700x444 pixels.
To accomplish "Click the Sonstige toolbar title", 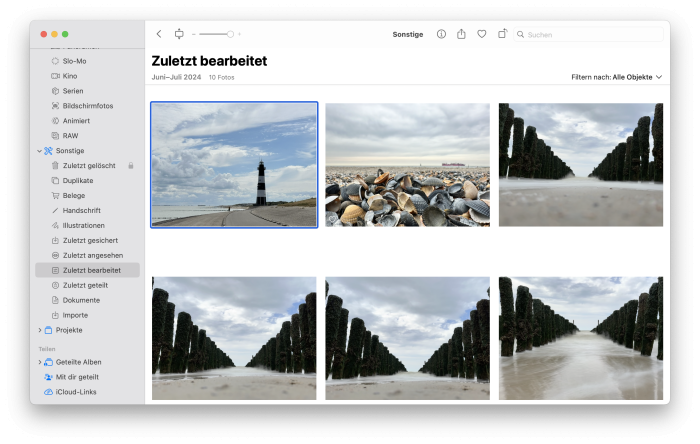I will pyautogui.click(x=408, y=34).
